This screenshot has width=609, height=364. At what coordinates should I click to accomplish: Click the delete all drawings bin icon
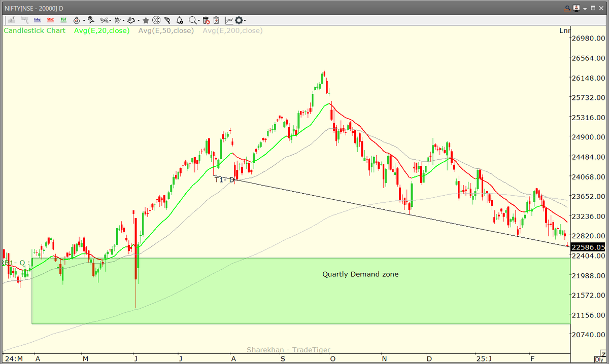pos(217,20)
